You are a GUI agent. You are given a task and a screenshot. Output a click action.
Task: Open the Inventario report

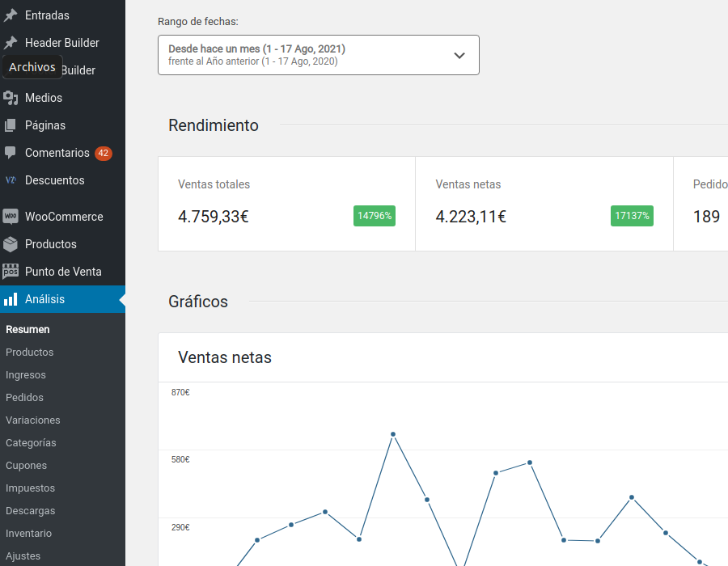click(28, 534)
